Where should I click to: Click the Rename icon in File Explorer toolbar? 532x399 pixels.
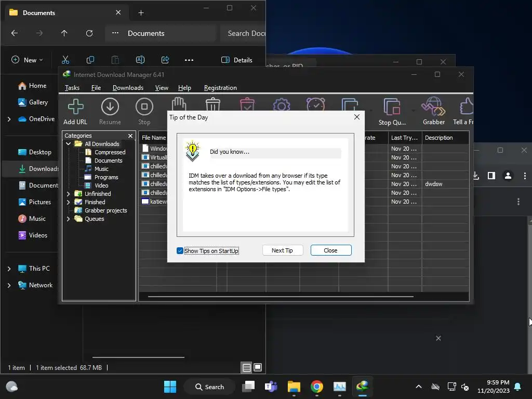pos(140,60)
